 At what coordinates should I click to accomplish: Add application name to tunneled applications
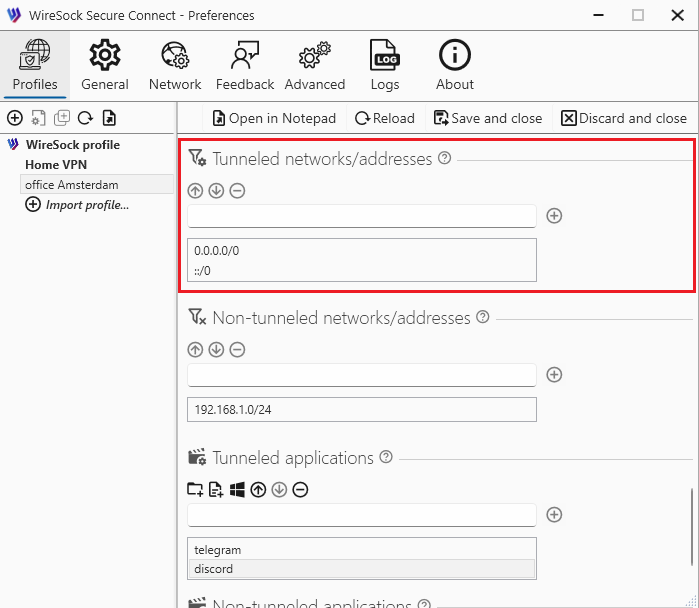coord(554,515)
